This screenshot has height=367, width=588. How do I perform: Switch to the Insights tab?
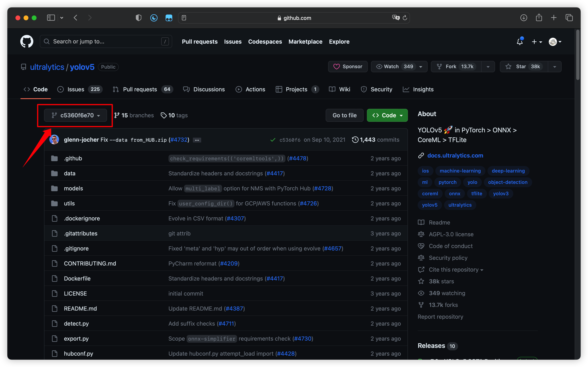418,89
